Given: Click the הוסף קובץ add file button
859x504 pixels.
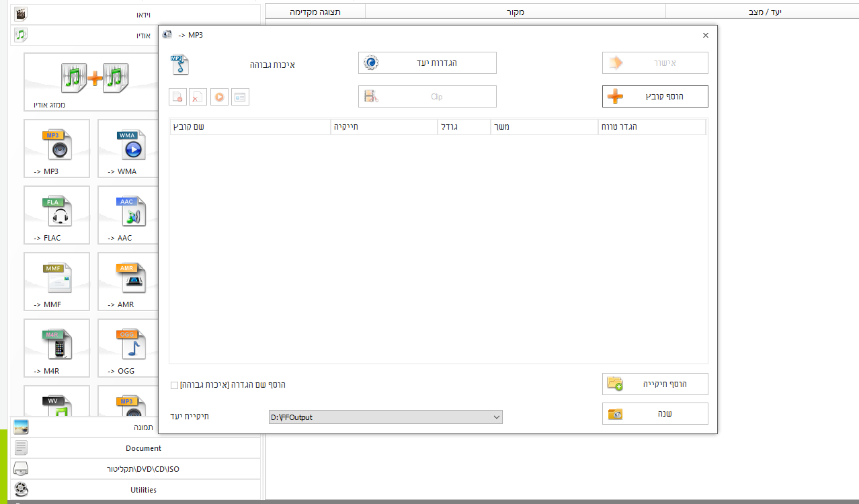Looking at the screenshot, I should pyautogui.click(x=655, y=97).
